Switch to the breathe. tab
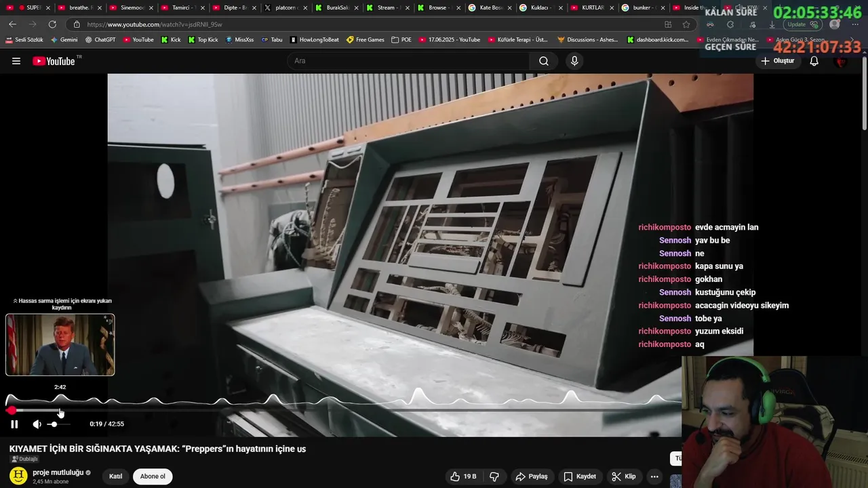 tap(80, 7)
